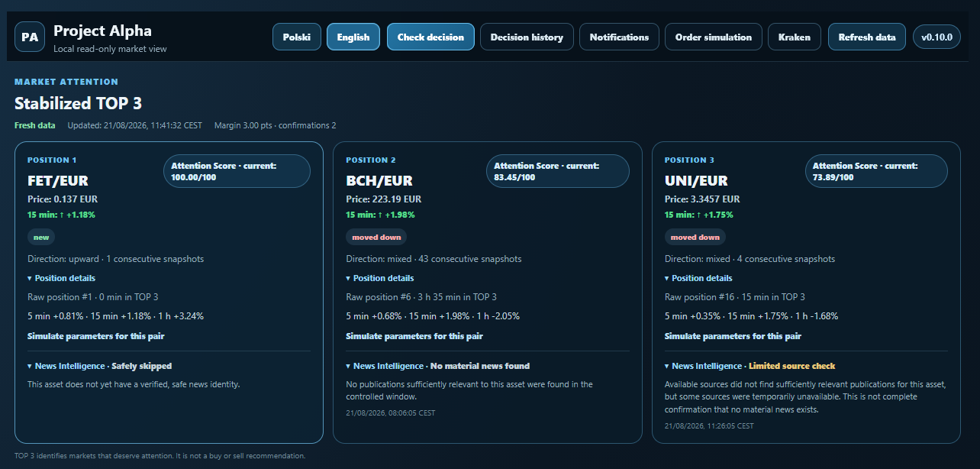Click the 'Fresh data' status label
This screenshot has width=980, height=469.
[35, 125]
